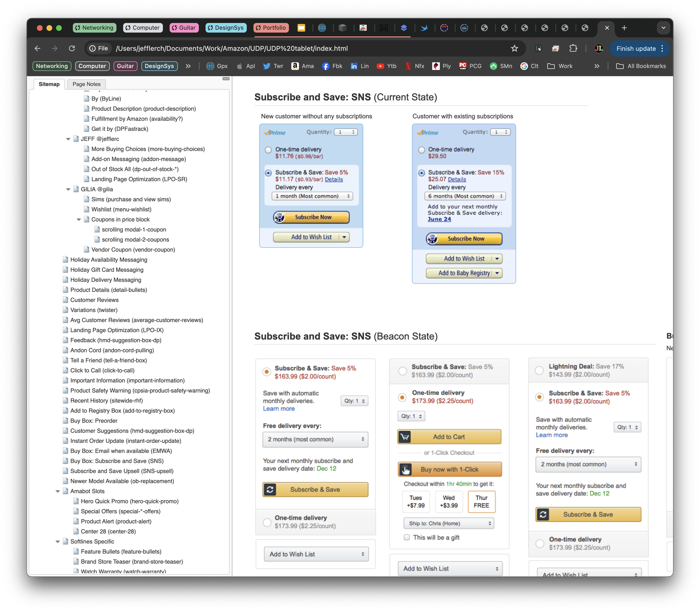The height and width of the screenshot is (612, 700).
Task: Select the Computer tab group
Action: click(143, 28)
